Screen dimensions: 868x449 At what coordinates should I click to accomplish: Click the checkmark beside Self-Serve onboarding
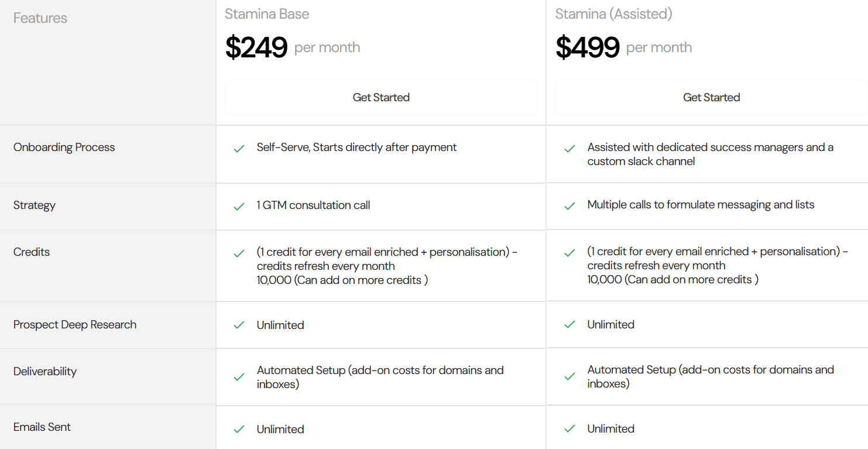[239, 149]
